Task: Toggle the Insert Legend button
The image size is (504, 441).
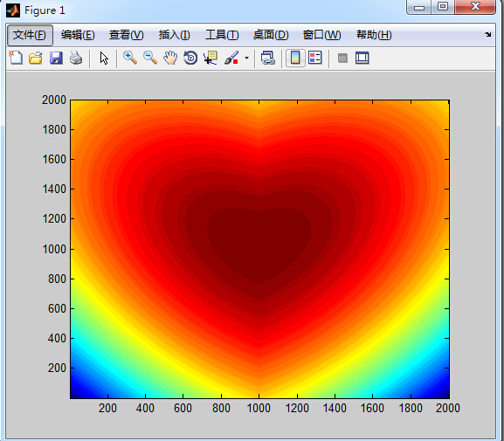Action: click(315, 59)
